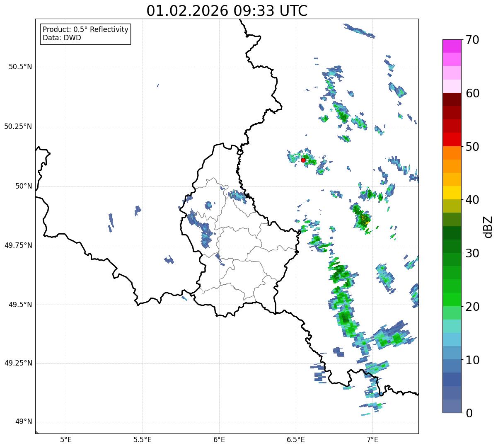Click the title text 01.02.2026 09:33 UTC
498x448 pixels.
coord(227,11)
